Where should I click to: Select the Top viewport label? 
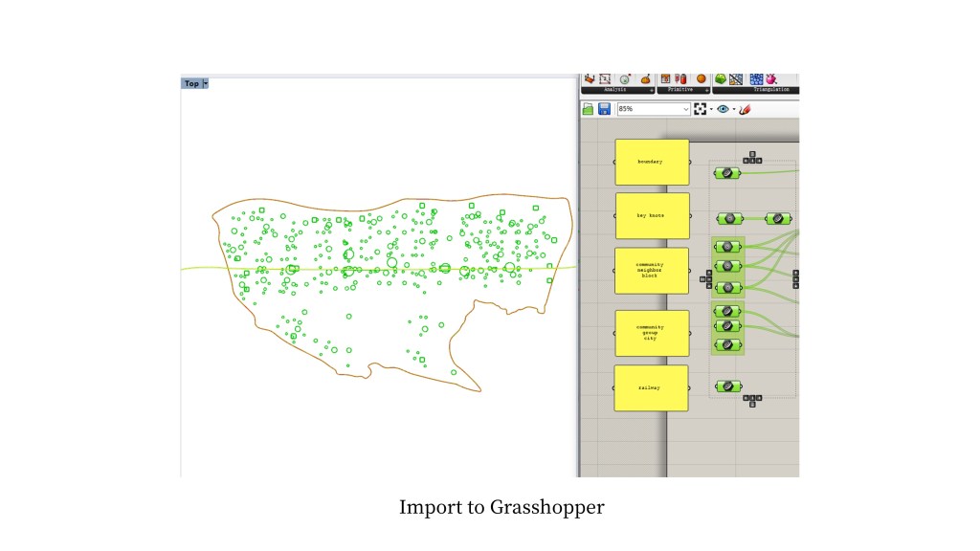click(x=191, y=84)
